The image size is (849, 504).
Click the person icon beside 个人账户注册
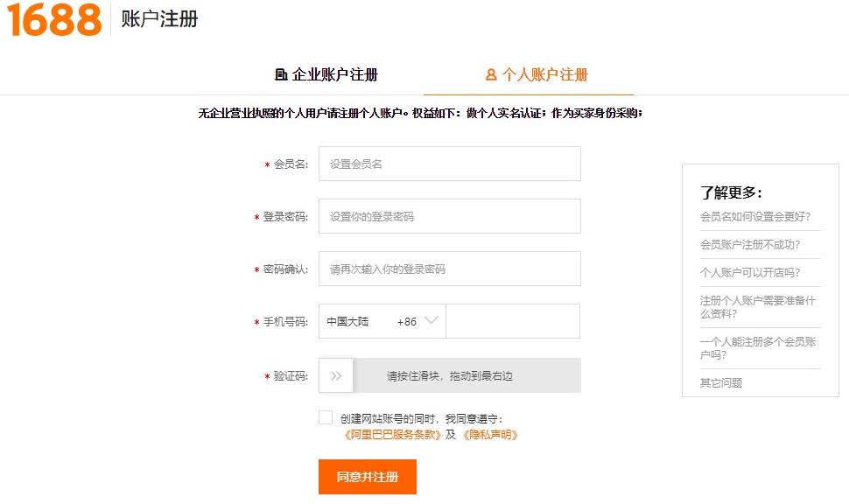coord(491,74)
